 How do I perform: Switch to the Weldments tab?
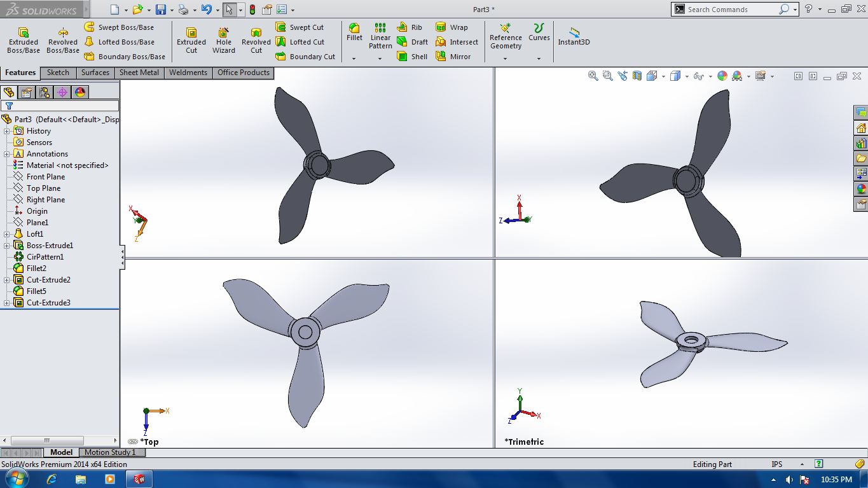pos(188,73)
